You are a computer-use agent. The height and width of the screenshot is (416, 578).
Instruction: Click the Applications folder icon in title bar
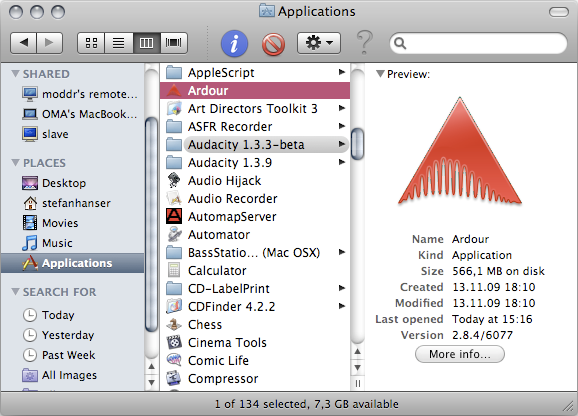[267, 11]
